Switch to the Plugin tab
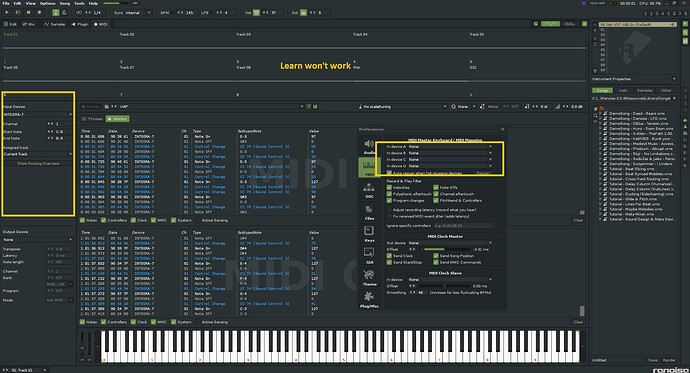This screenshot has height=373, width=690. point(80,24)
